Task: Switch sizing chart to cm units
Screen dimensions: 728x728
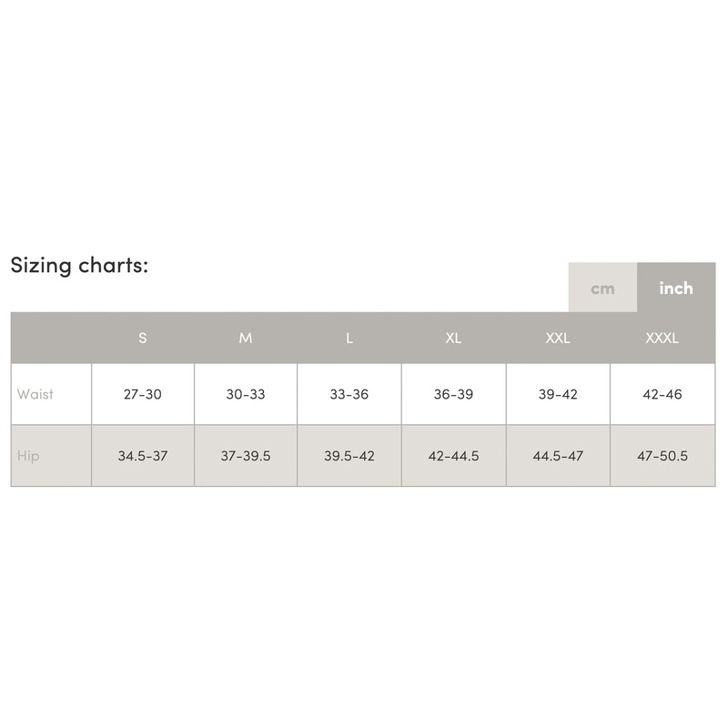Action: (602, 288)
